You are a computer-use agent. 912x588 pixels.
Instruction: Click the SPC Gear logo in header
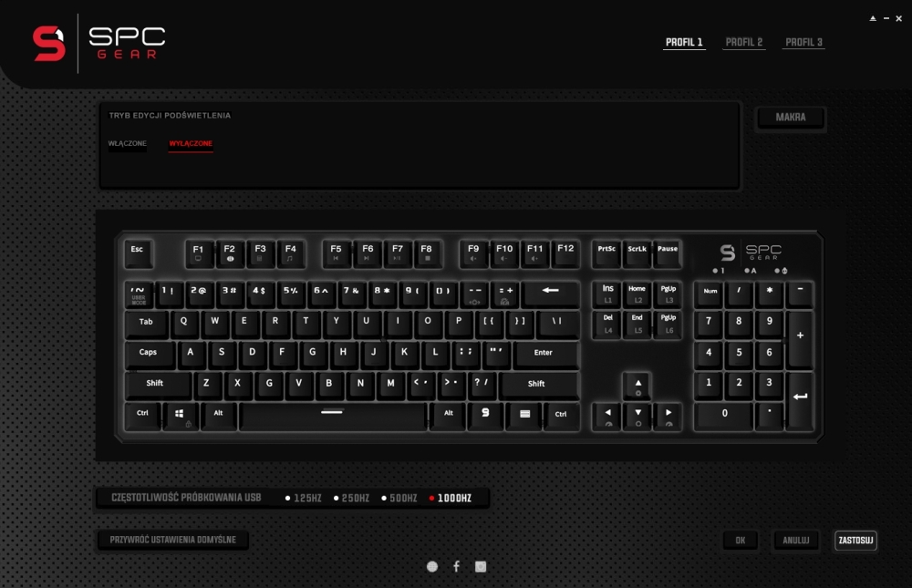[98, 44]
